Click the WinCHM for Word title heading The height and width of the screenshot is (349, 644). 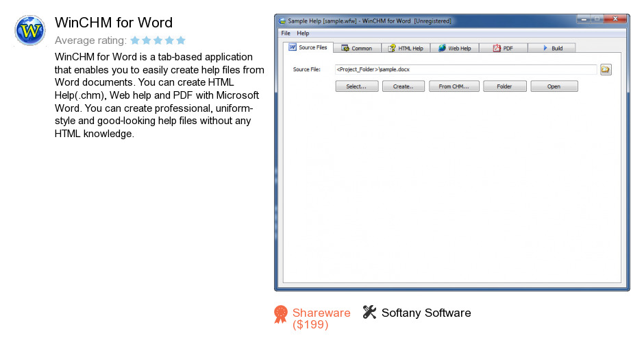tap(114, 23)
